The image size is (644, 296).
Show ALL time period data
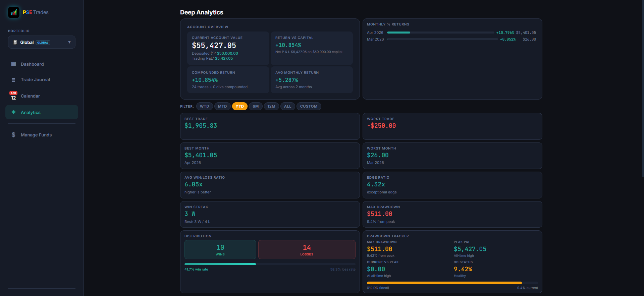[x=287, y=106]
